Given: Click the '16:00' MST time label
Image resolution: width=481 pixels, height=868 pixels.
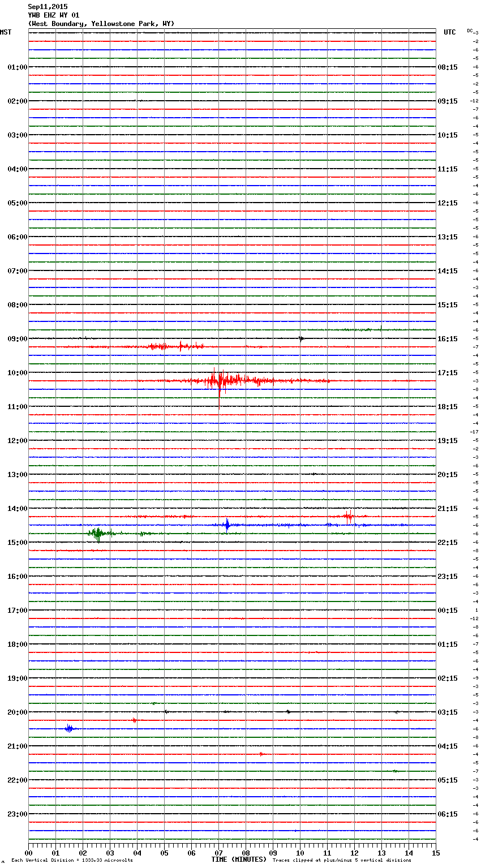Looking at the screenshot, I should tap(18, 577).
